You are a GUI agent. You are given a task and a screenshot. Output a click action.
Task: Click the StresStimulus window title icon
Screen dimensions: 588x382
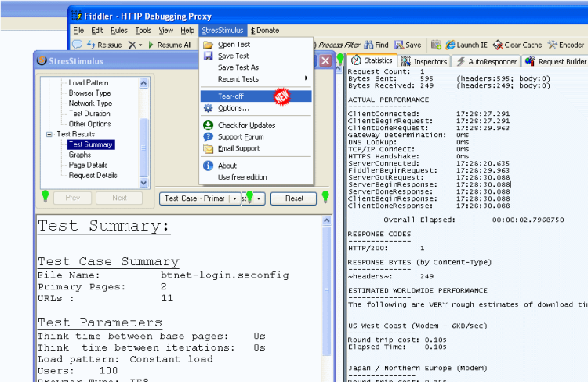point(42,60)
